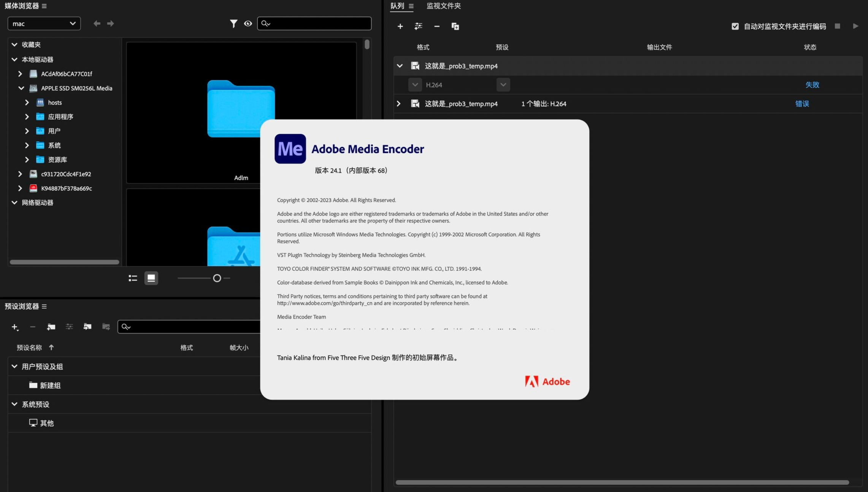
Task: Click the export presets icon
Action: [106, 327]
